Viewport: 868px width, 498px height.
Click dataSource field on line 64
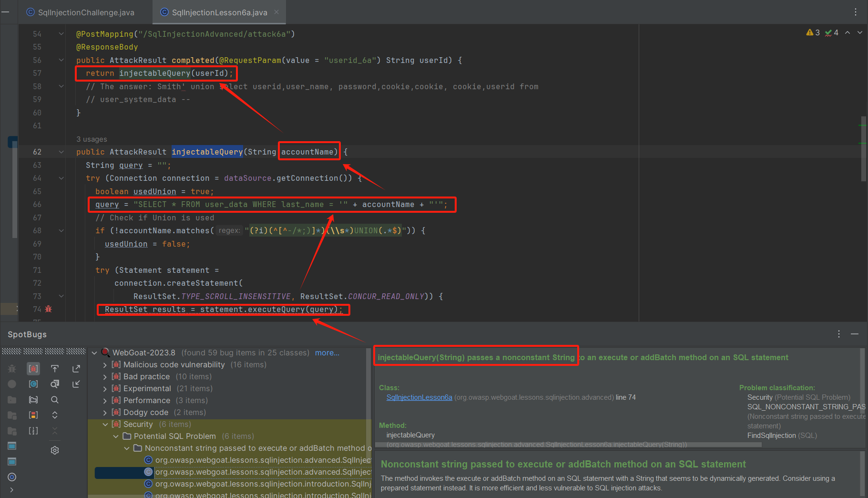247,178
